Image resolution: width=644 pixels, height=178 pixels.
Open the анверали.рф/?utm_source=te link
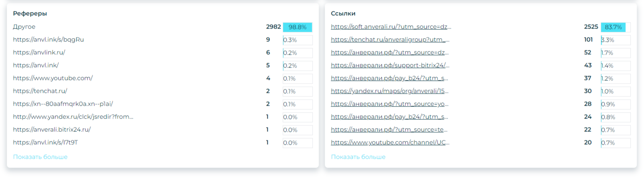point(389,130)
